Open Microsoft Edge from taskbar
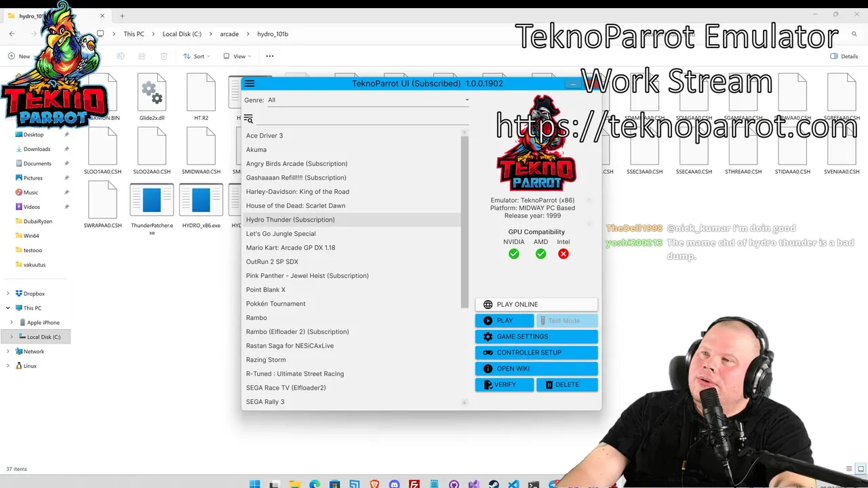This screenshot has height=488, width=868. [314, 484]
